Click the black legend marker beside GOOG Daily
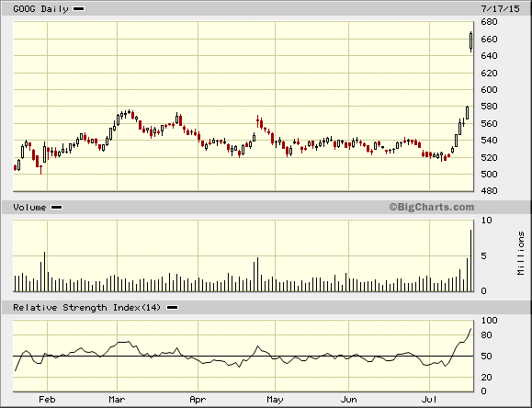 point(79,9)
